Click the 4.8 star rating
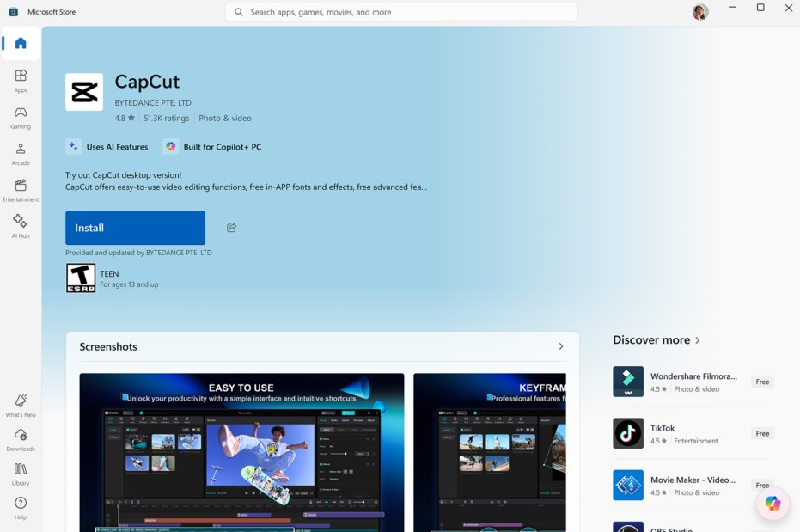Viewport: 800px width, 532px height. (x=125, y=118)
